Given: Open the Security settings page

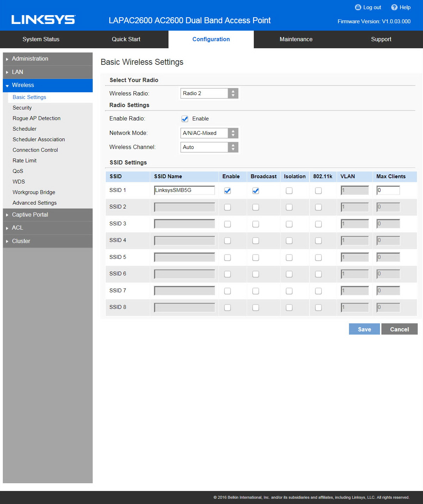Looking at the screenshot, I should pyautogui.click(x=22, y=108).
